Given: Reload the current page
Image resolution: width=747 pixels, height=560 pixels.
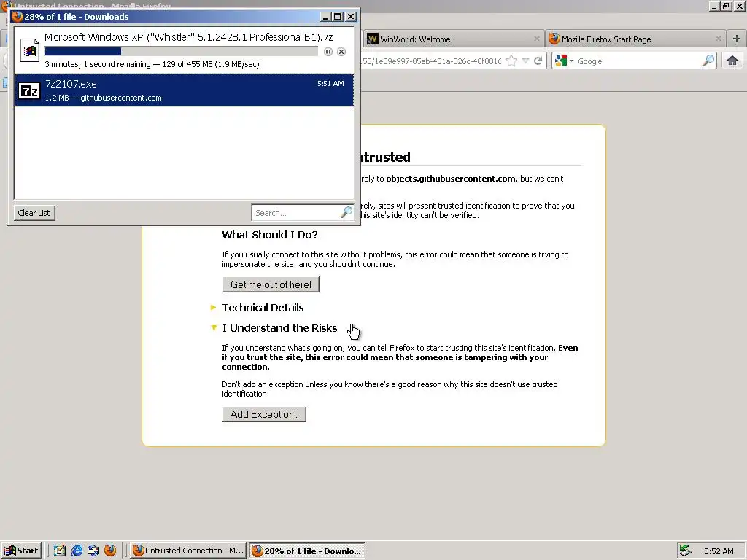Looking at the screenshot, I should tap(538, 61).
